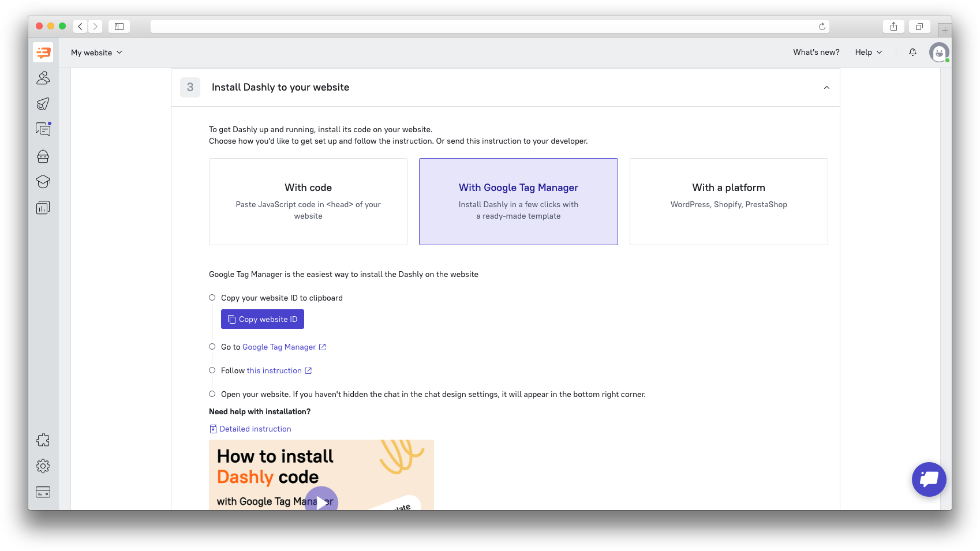Select the With code option card
Image resolution: width=980 pixels, height=551 pixels.
[x=308, y=202]
